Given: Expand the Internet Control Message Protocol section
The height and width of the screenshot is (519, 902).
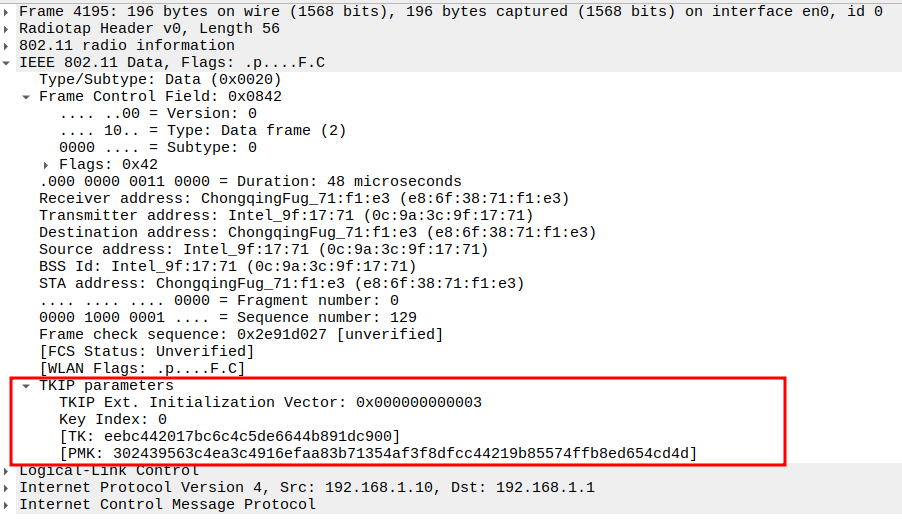Looking at the screenshot, I should [x=8, y=505].
